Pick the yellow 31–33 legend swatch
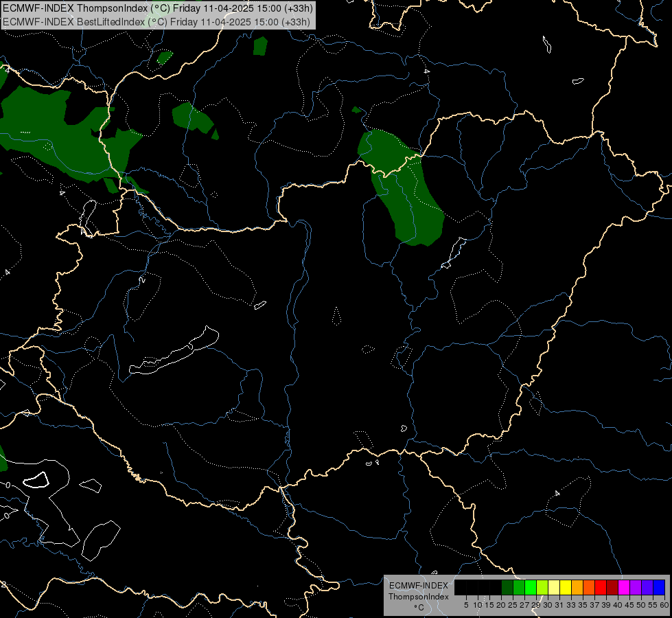672x618 pixels. (x=566, y=587)
